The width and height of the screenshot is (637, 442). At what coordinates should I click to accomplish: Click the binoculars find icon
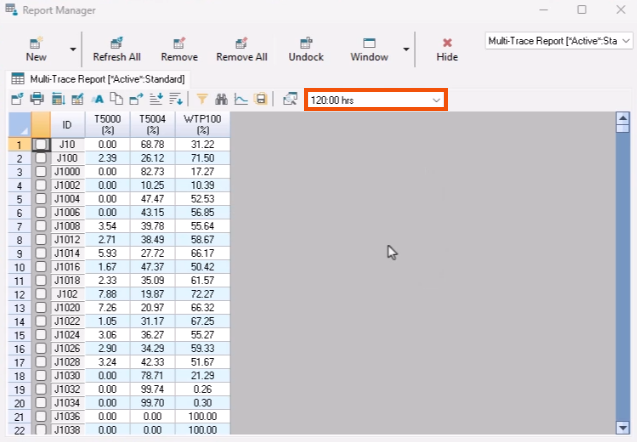click(x=221, y=99)
